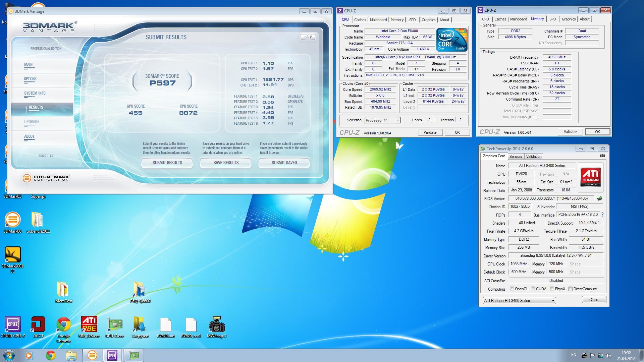The height and width of the screenshot is (362, 644).
Task: Switch to GPU-Z taskbar button
Action: point(133,355)
